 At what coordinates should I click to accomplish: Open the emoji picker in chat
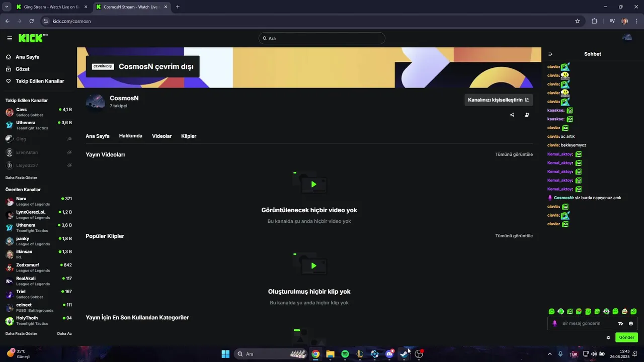point(631,323)
